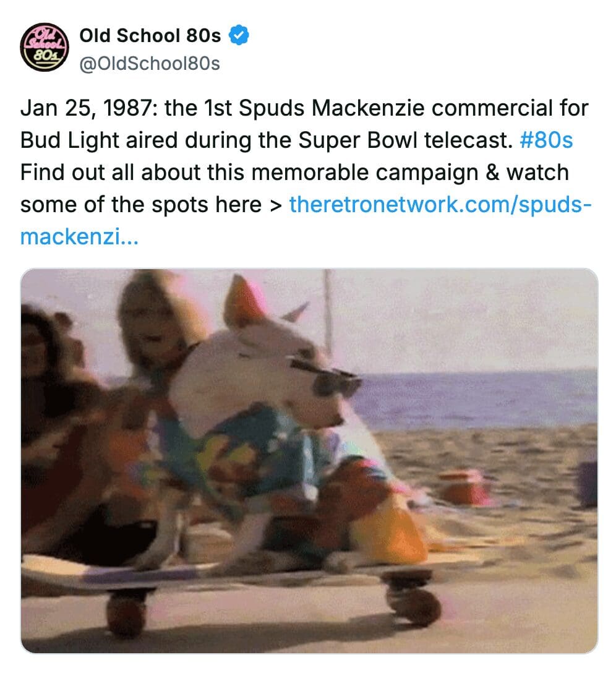Open the #80s hashtag
Screen dimensions: 616x673
[x=546, y=140]
